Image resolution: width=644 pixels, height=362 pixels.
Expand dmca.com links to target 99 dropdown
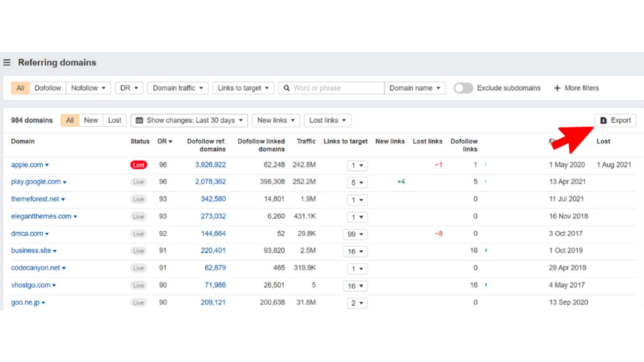point(355,234)
